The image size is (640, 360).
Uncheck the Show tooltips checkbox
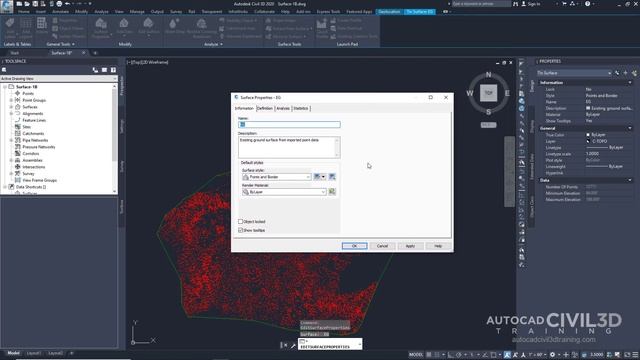click(x=240, y=230)
